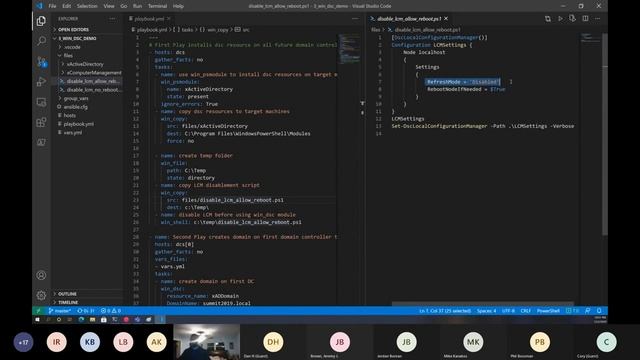This screenshot has width=640, height=360.
Task: Open Windows Start menu
Action: point(38,320)
